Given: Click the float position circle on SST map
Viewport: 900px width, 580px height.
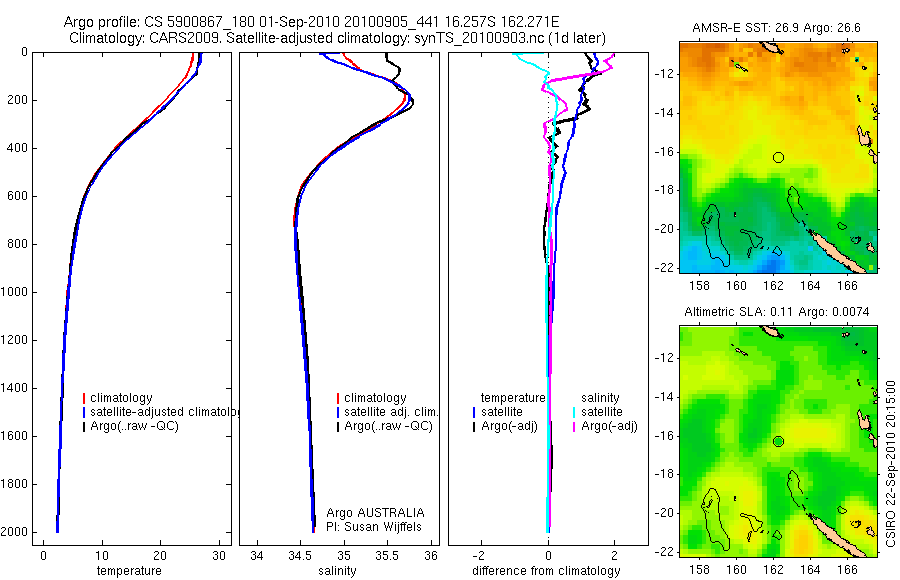Looking at the screenshot, I should click(x=778, y=157).
